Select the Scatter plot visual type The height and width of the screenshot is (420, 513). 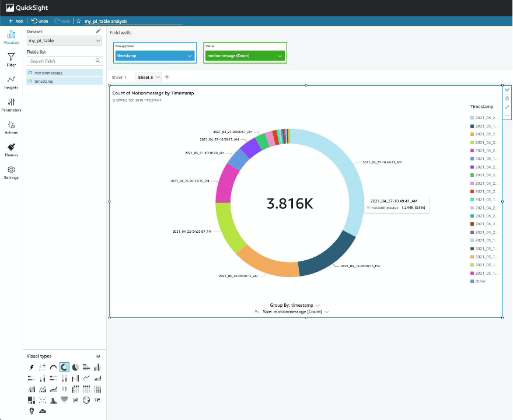[43, 400]
